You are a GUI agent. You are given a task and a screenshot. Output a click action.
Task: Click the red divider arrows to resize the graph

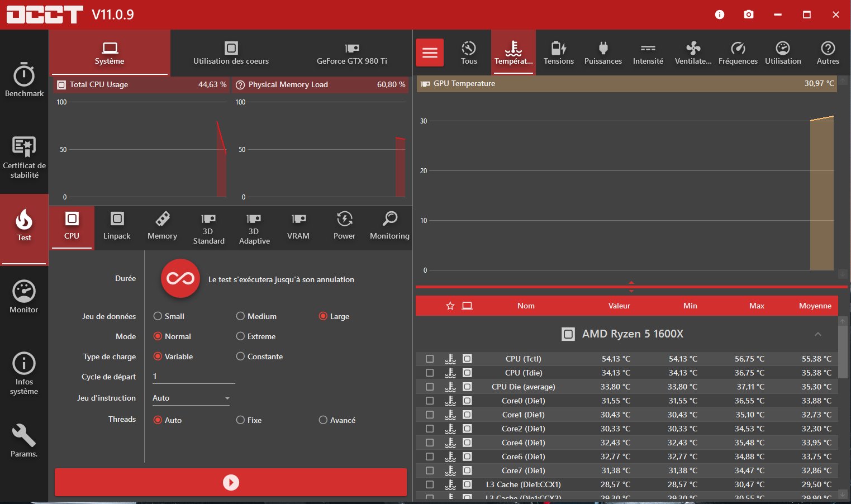631,287
